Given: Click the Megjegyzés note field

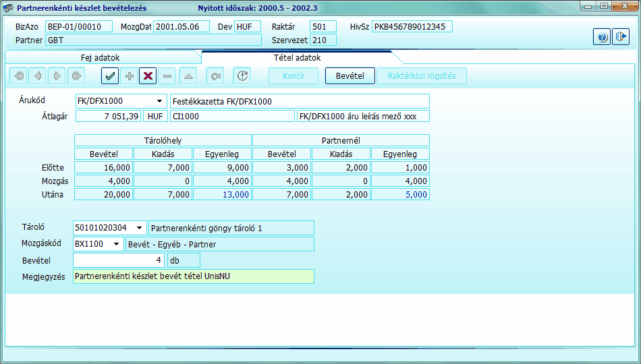Looking at the screenshot, I should 194,276.
